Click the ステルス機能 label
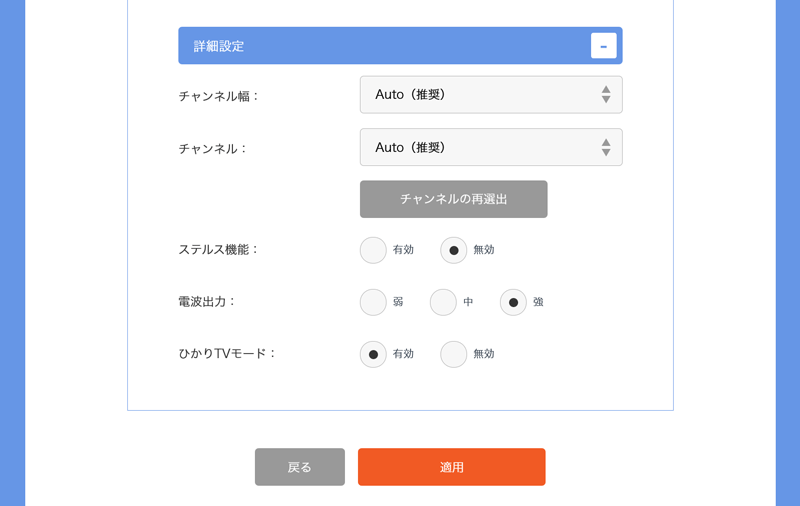This screenshot has height=506, width=800. click(218, 250)
